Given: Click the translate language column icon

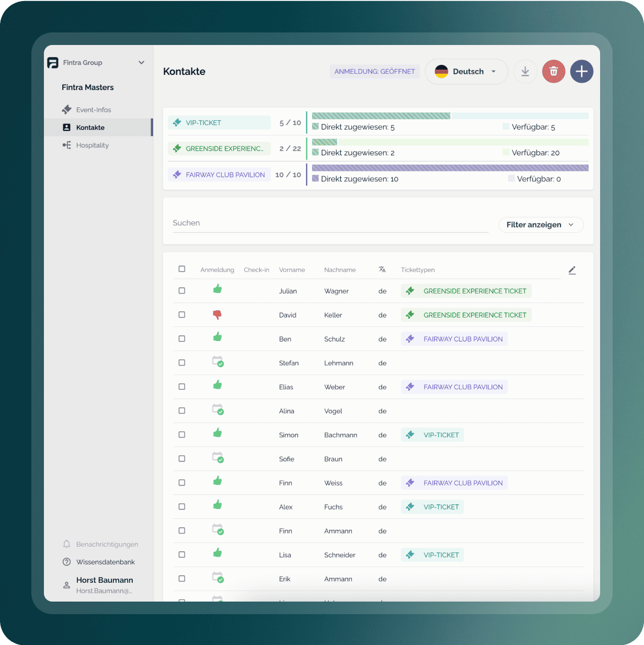Looking at the screenshot, I should [382, 269].
